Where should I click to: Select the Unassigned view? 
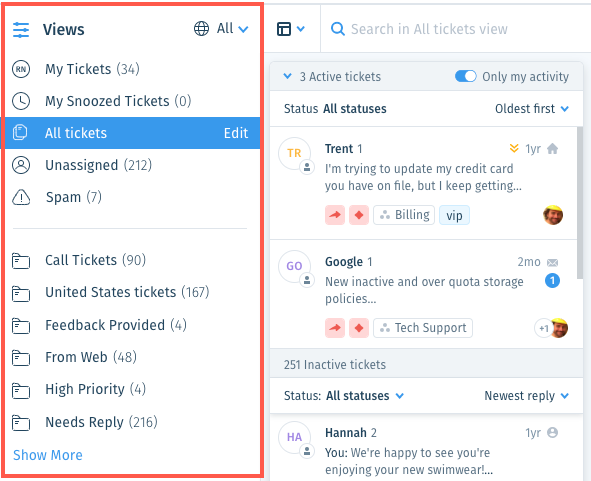[133, 165]
